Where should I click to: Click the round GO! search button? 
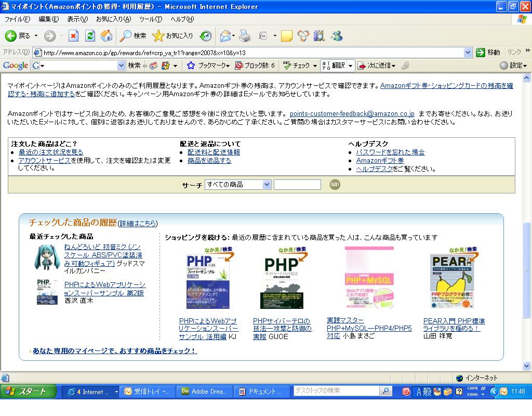[x=335, y=185]
